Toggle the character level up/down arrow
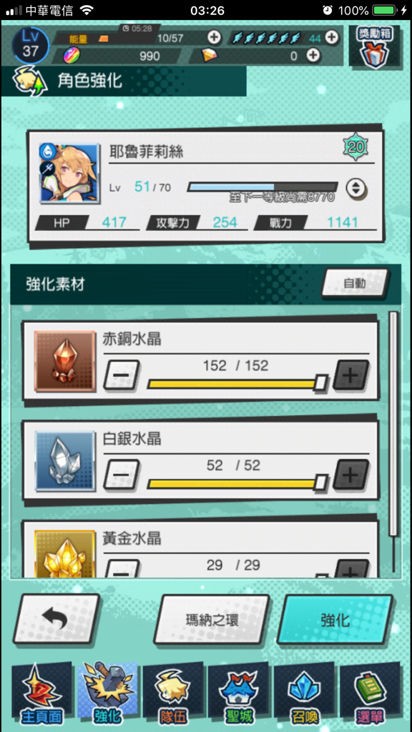The width and height of the screenshot is (412, 732). (x=356, y=188)
